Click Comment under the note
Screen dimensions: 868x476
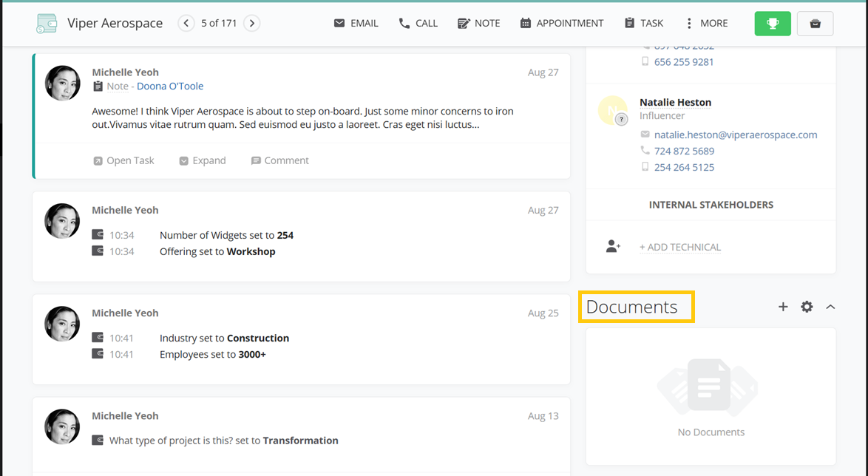pos(279,160)
